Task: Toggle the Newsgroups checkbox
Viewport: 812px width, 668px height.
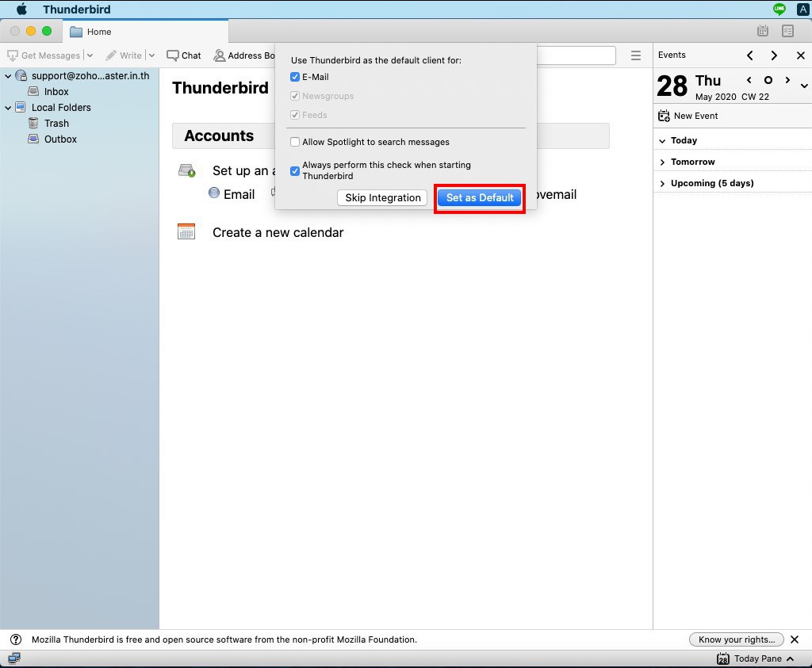Action: [295, 96]
